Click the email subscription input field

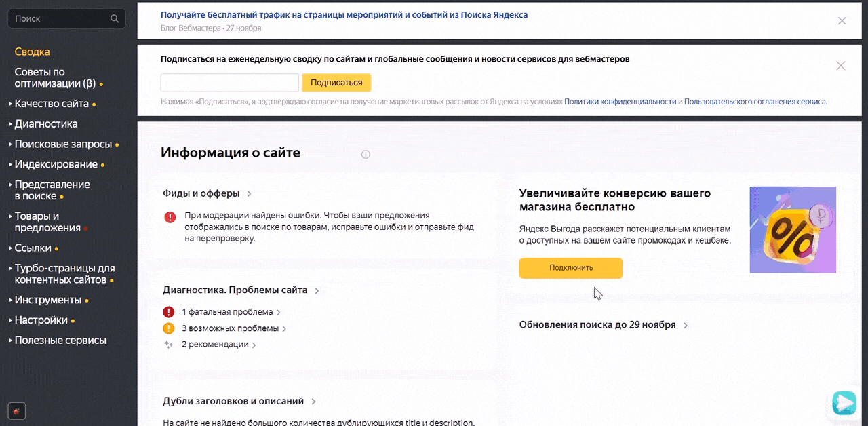coord(229,83)
